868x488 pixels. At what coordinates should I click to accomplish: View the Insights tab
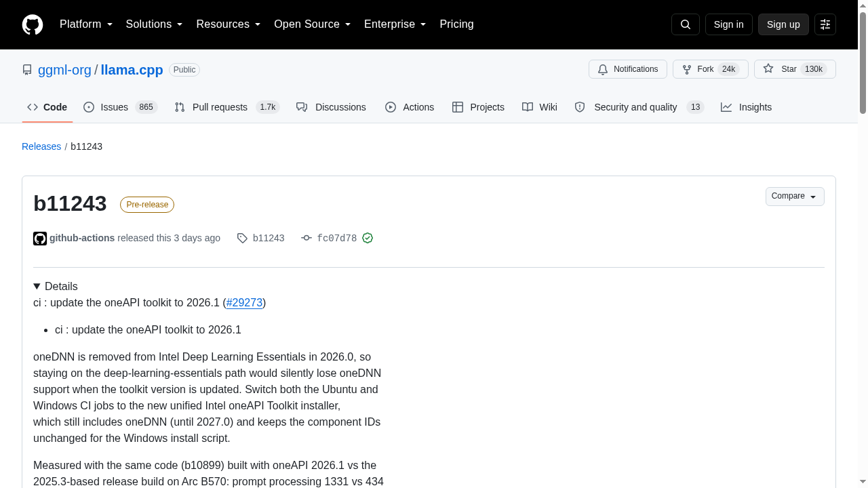(746, 107)
